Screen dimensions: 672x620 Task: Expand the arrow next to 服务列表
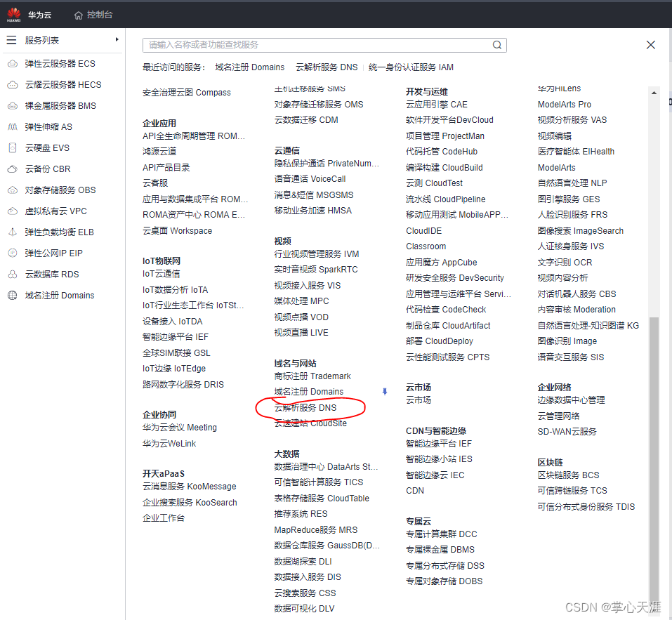click(117, 39)
